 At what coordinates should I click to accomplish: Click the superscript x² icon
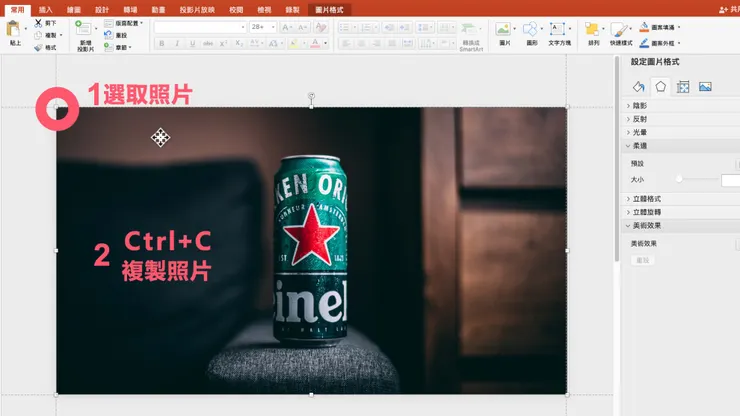(x=224, y=43)
